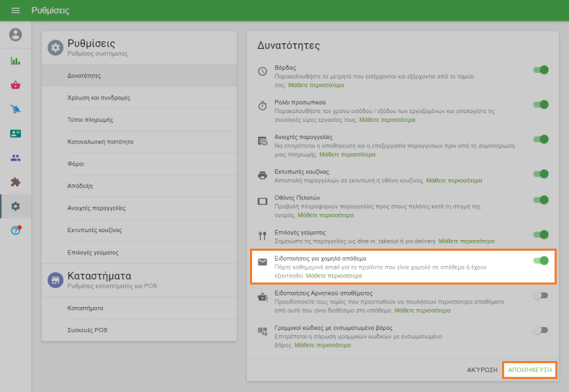Screen dimensions: 569x392
Task: Click the ΑΚΥΡΩΣΗ cancel button
Action: (x=482, y=370)
